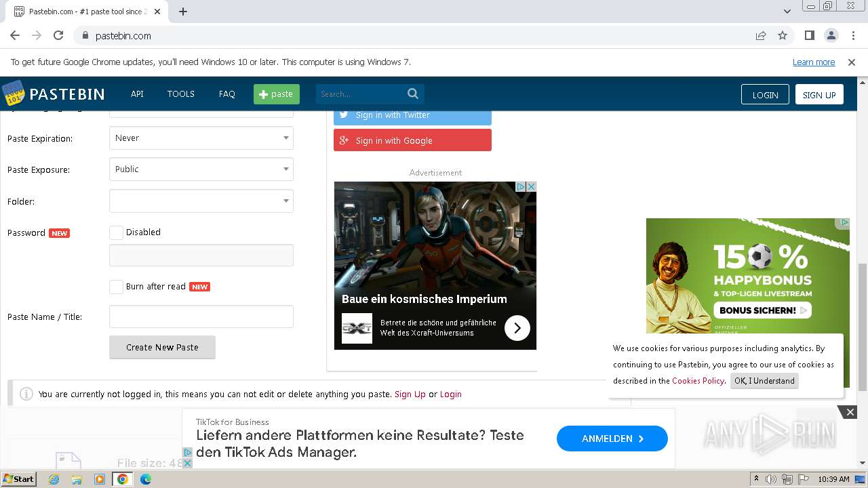Open the Paste Expiration dropdown
The height and width of the screenshot is (488, 868).
201,138
